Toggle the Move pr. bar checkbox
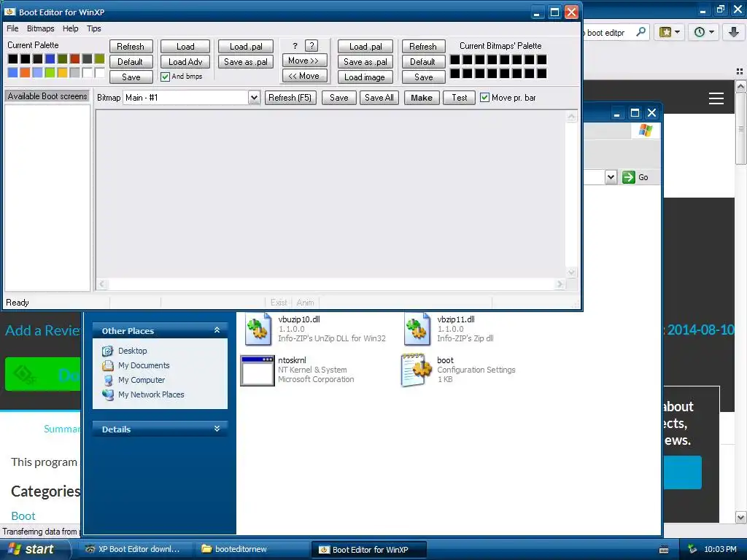 tap(484, 98)
